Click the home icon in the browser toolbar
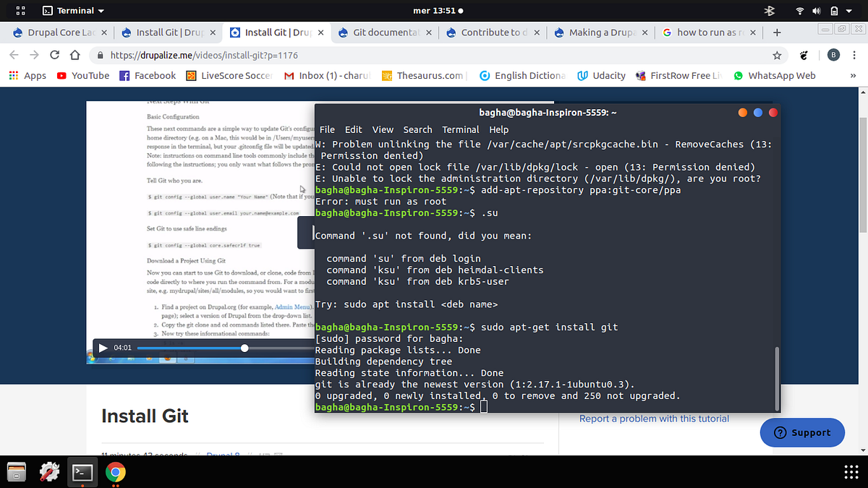The image size is (868, 488). pos(75,55)
